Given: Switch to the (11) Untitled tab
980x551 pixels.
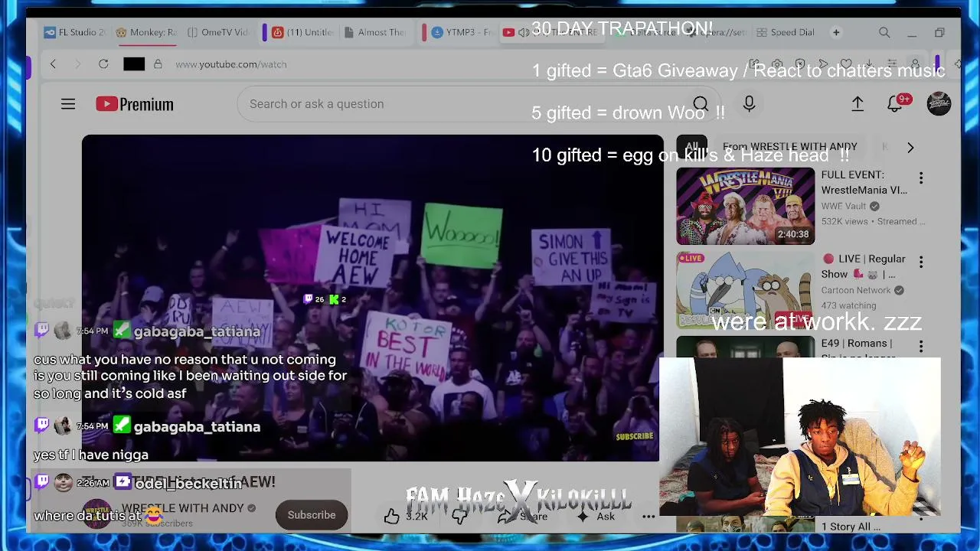Looking at the screenshot, I should point(303,33).
